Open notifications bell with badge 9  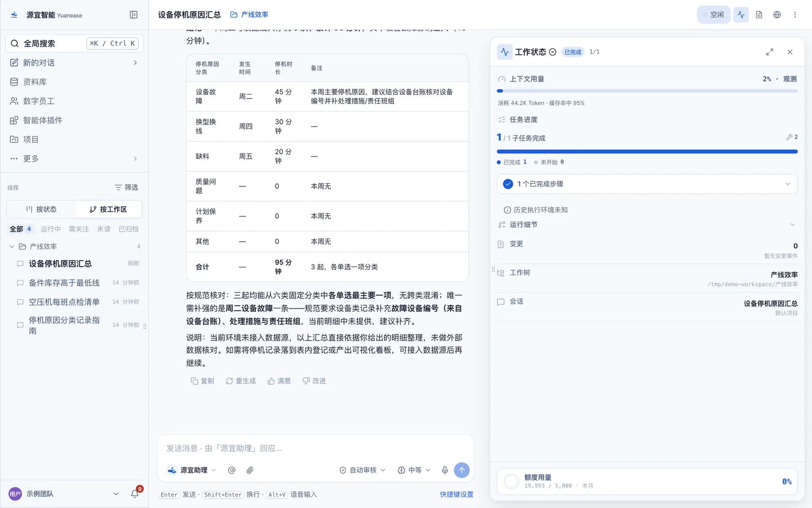[135, 493]
